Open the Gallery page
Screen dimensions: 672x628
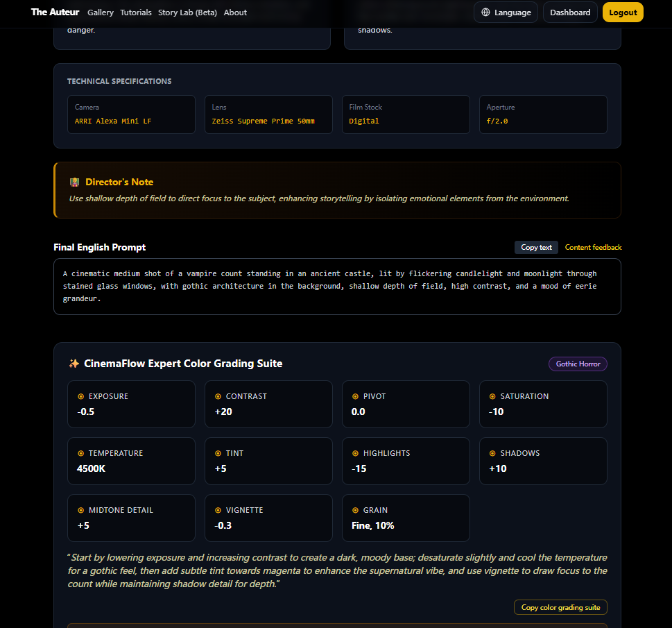click(x=101, y=12)
